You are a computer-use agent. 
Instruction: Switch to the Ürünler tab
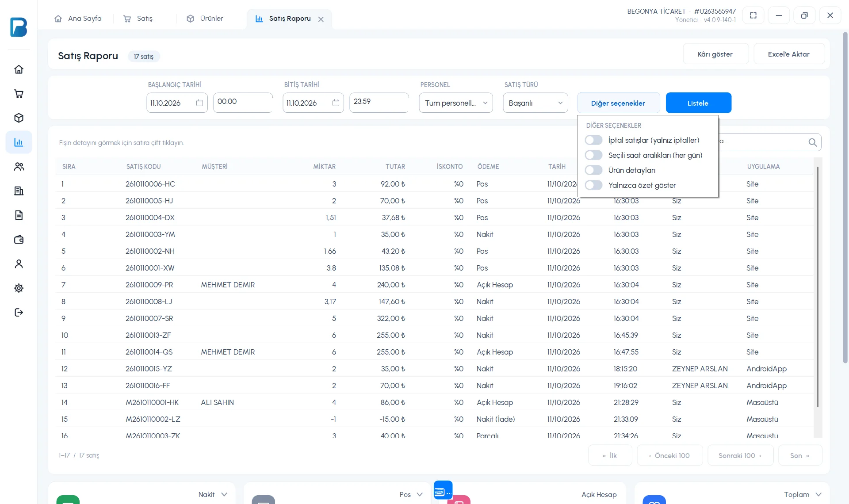click(205, 19)
